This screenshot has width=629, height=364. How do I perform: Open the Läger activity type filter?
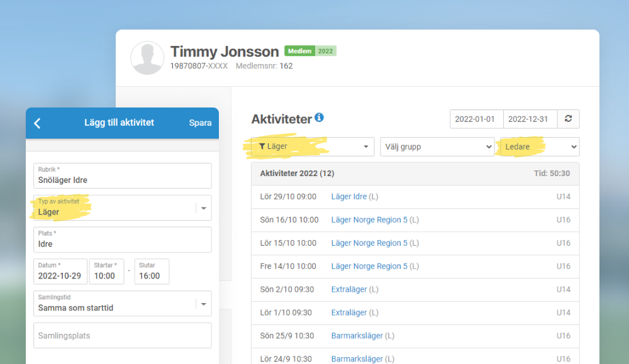[x=313, y=146]
